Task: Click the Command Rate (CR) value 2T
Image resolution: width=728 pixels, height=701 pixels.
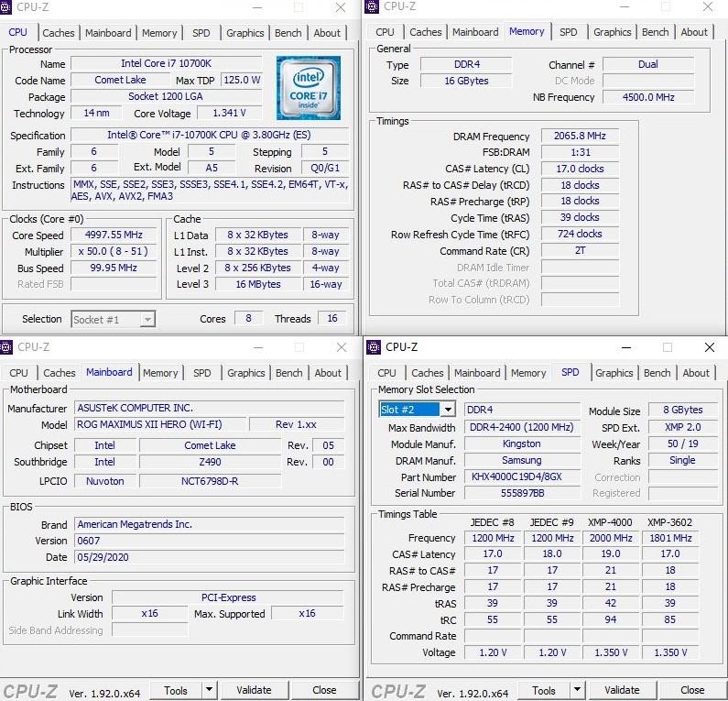Action: [580, 250]
